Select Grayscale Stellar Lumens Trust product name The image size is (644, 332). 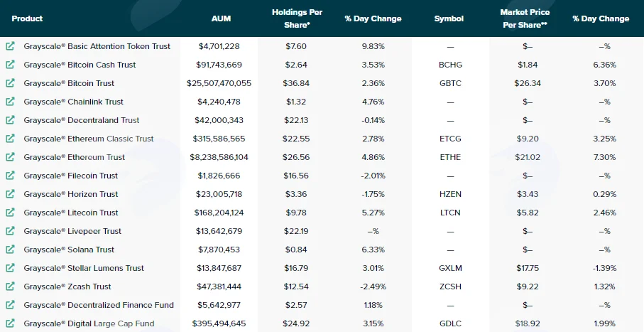coord(84,268)
